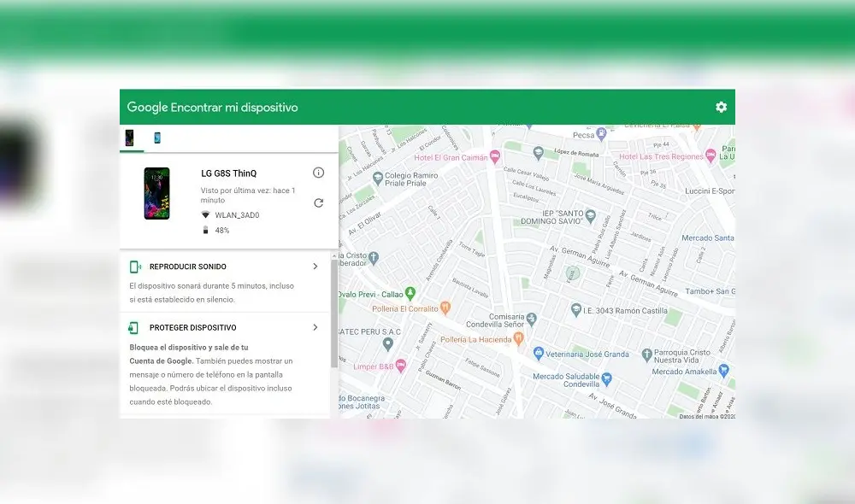Click the info icon next to LG G8S ThinQ

[x=317, y=173]
